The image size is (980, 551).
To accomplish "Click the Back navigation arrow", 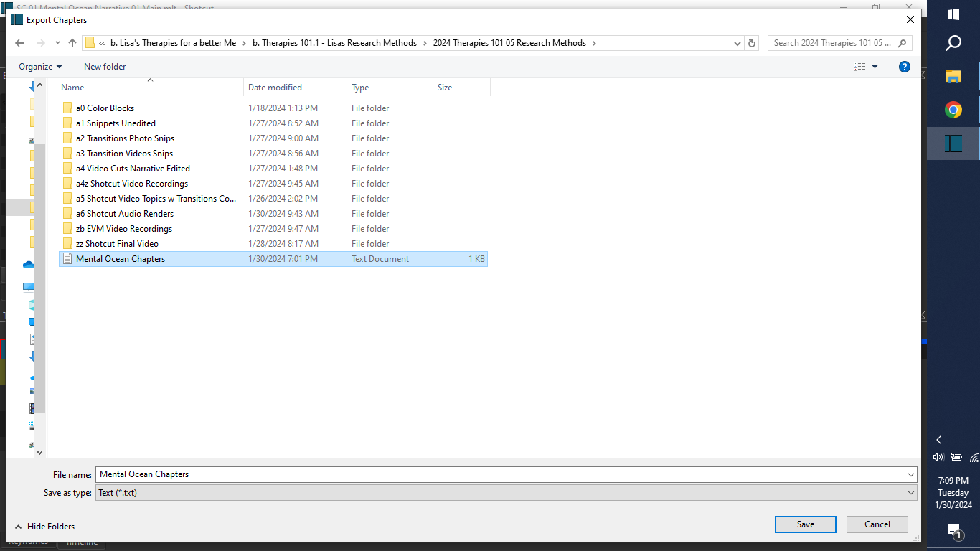I will (x=19, y=43).
